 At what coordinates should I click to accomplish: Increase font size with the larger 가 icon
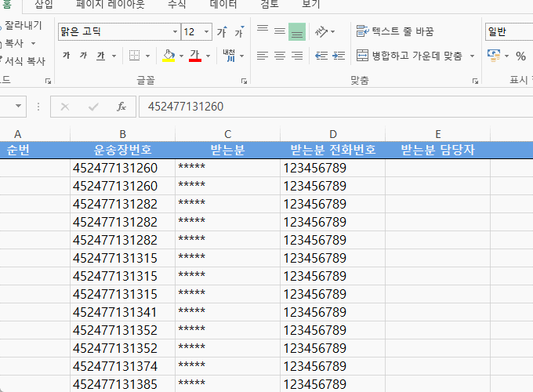(x=222, y=32)
